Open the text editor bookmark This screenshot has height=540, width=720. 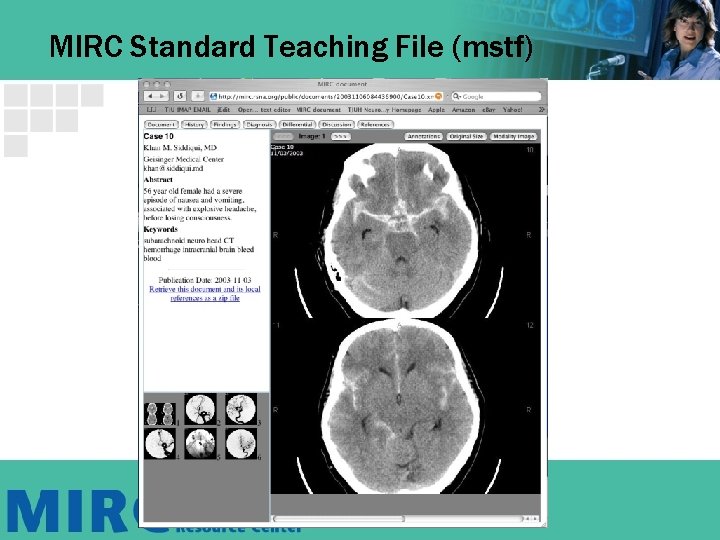coord(264,110)
